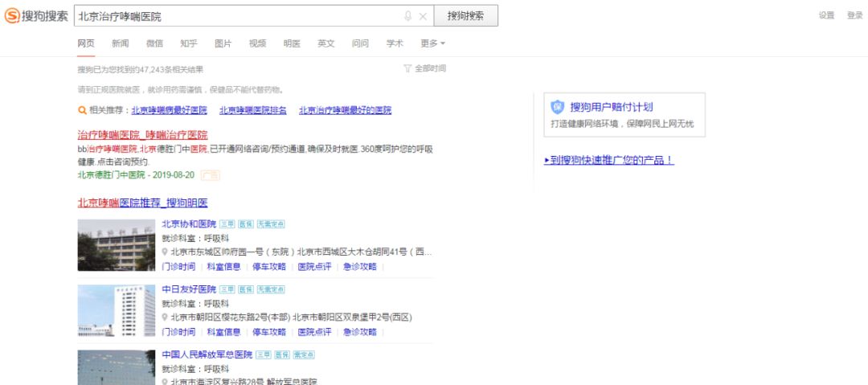Open 门诊时间 for 北京协和医院
The height and width of the screenshot is (385, 868).
[178, 266]
